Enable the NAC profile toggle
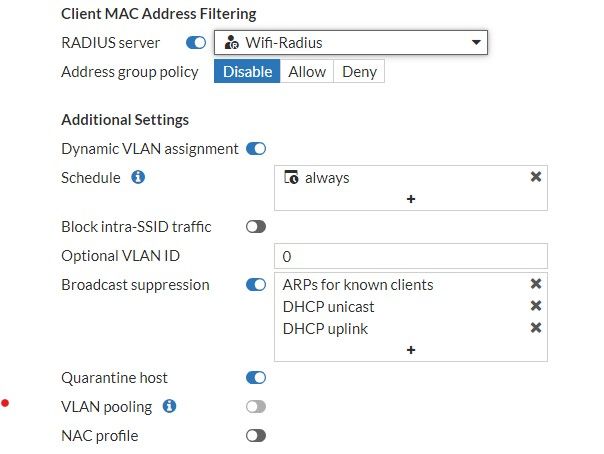The width and height of the screenshot is (604, 454). (x=256, y=436)
